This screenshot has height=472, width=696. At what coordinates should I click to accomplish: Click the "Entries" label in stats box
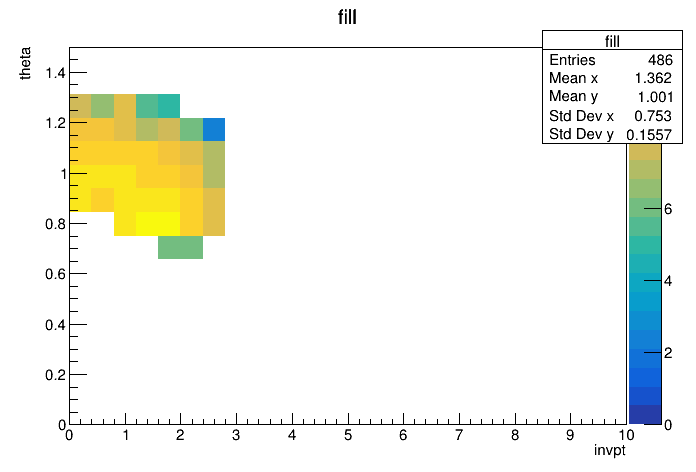[x=572, y=60]
